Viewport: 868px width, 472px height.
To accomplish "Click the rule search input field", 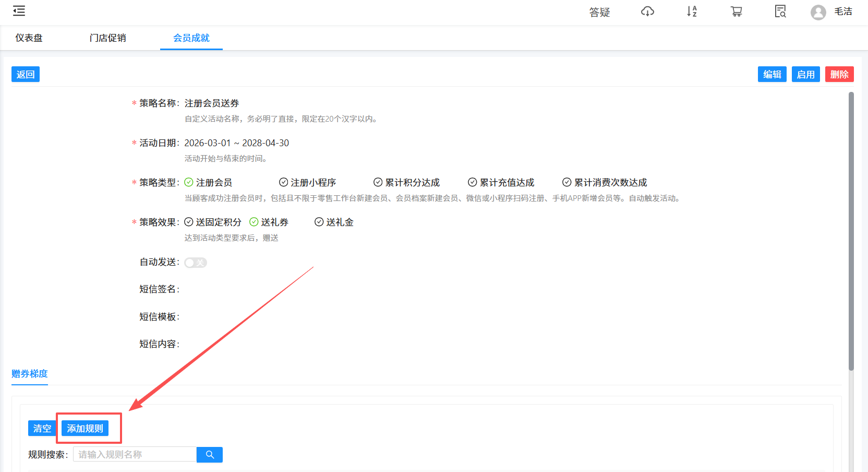I will click(x=134, y=454).
